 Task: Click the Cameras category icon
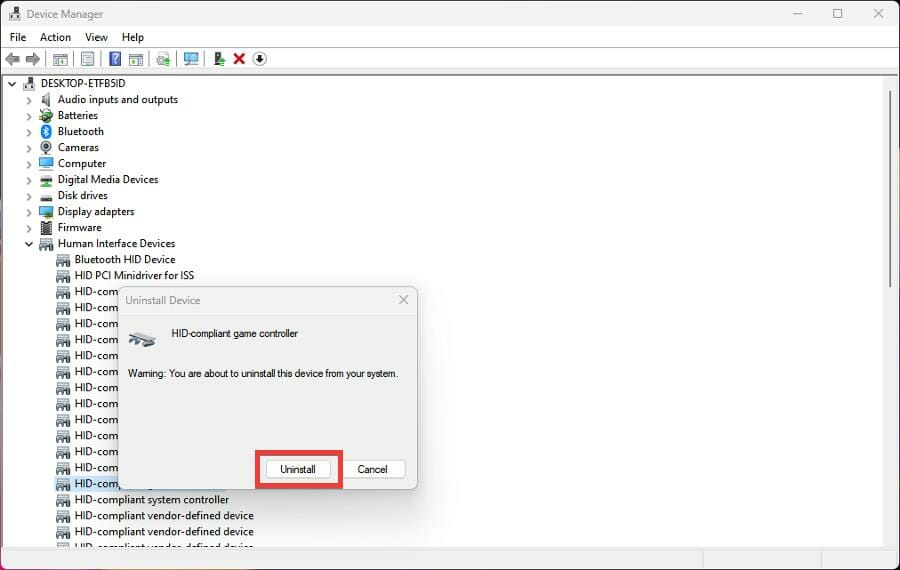coord(46,148)
